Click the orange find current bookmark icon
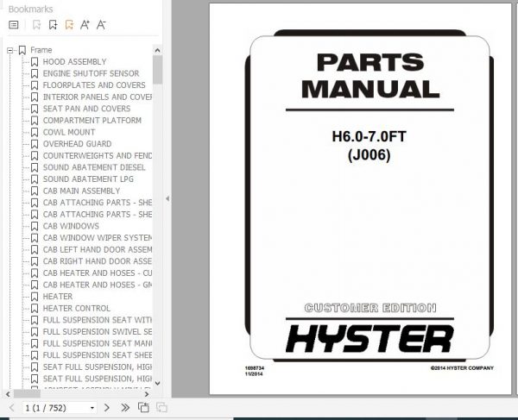Screen dimensions: 518x420 click(69, 25)
